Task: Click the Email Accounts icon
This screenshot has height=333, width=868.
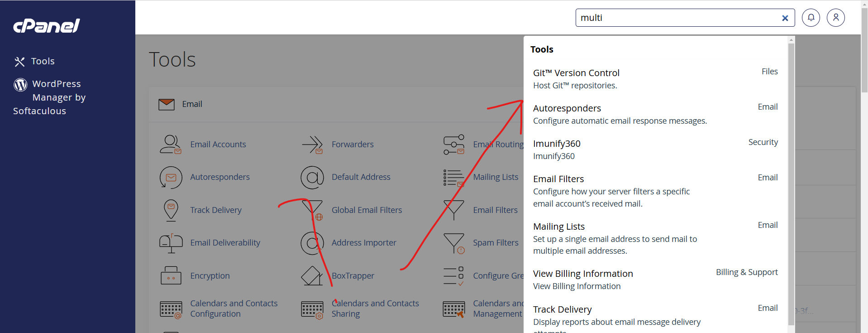Action: [171, 145]
